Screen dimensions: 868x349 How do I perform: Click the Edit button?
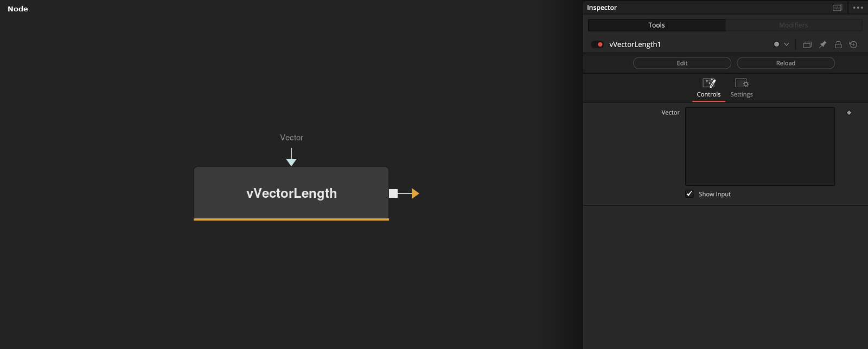(x=682, y=63)
